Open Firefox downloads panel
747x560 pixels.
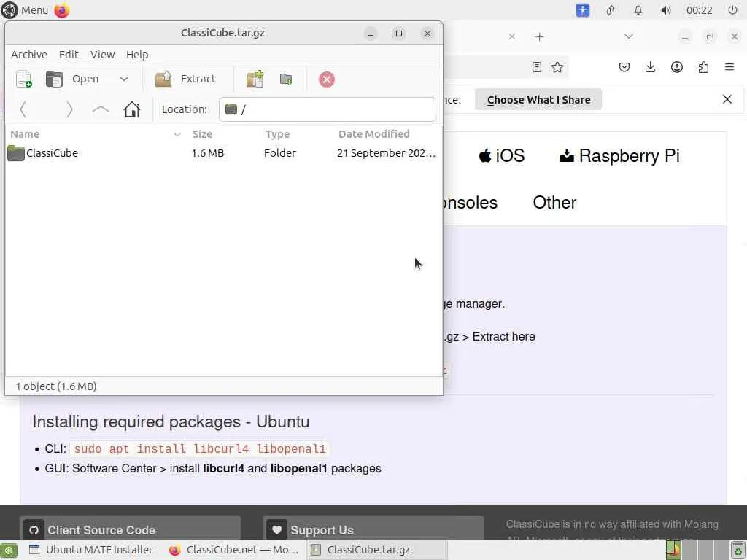pyautogui.click(x=650, y=67)
